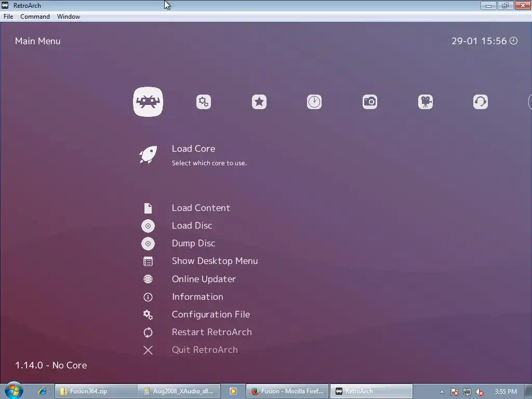This screenshot has height=399, width=532.
Task: Open the Images camera tab icon
Action: (x=370, y=102)
